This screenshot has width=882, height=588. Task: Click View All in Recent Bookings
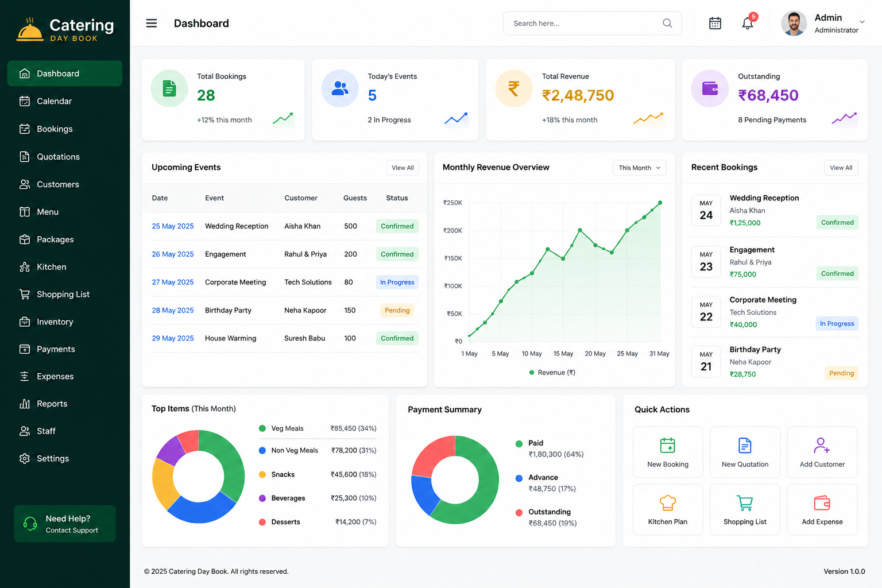click(x=841, y=168)
